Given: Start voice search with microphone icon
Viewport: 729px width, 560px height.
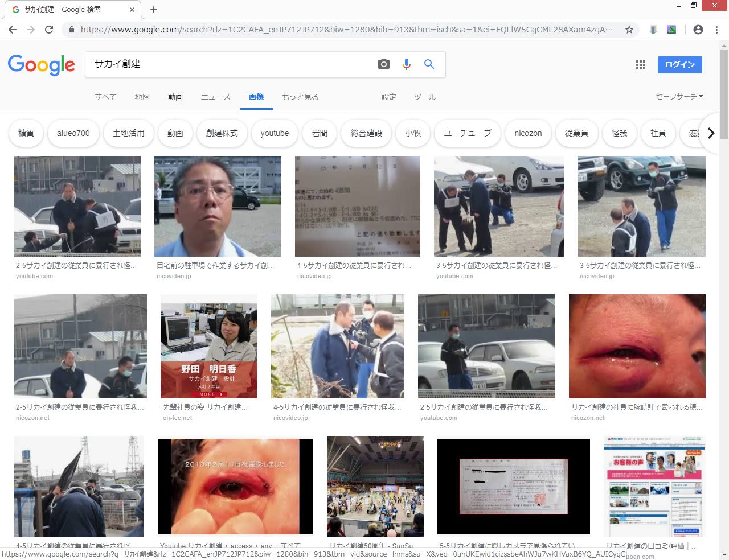Looking at the screenshot, I should [407, 64].
